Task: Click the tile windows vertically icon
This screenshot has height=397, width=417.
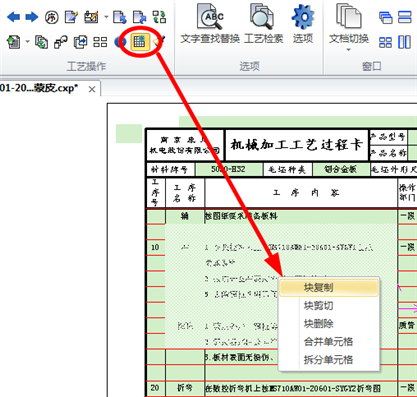Action: [x=404, y=42]
